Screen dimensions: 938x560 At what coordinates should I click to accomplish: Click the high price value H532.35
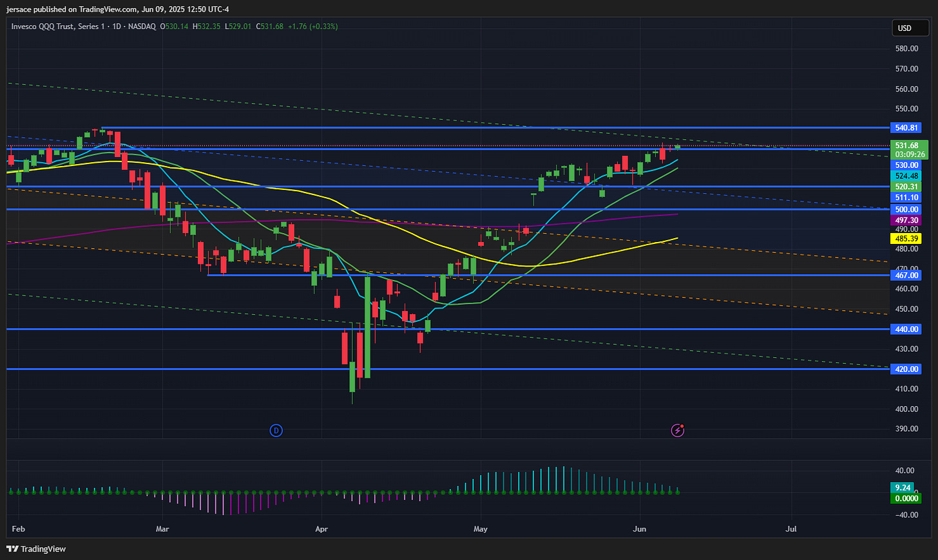tap(206, 26)
